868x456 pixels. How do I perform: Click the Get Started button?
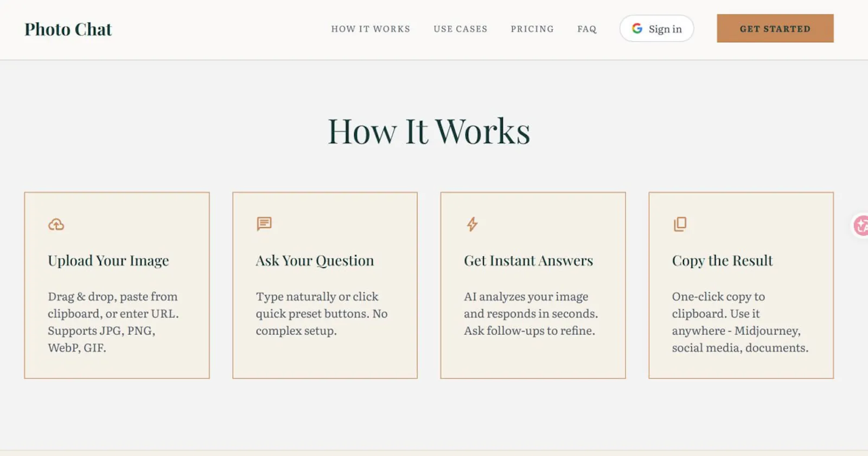pyautogui.click(x=775, y=29)
